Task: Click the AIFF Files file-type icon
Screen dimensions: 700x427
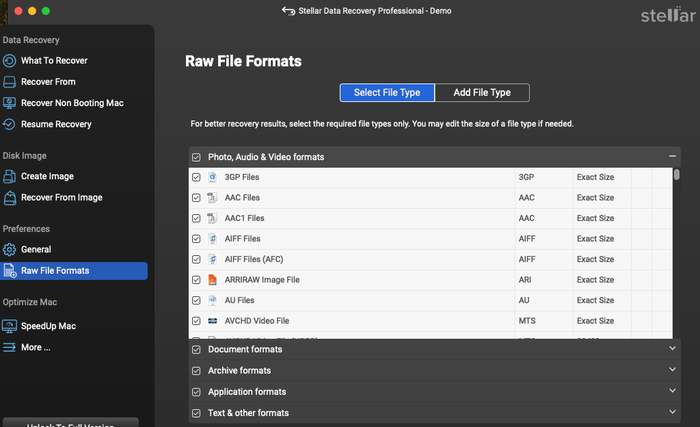Action: coord(212,239)
